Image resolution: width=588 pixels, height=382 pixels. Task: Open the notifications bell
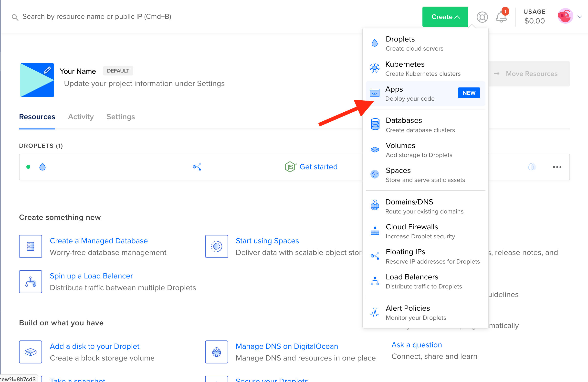point(501,17)
